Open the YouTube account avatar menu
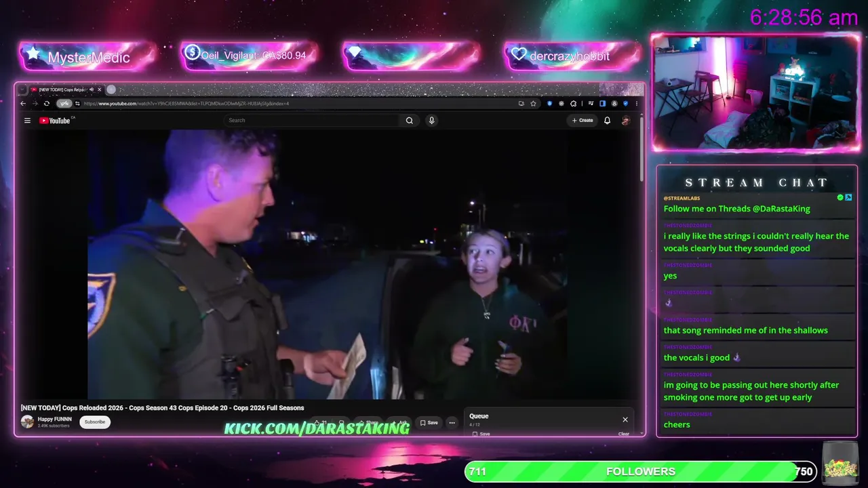The height and width of the screenshot is (488, 868). coord(626,121)
